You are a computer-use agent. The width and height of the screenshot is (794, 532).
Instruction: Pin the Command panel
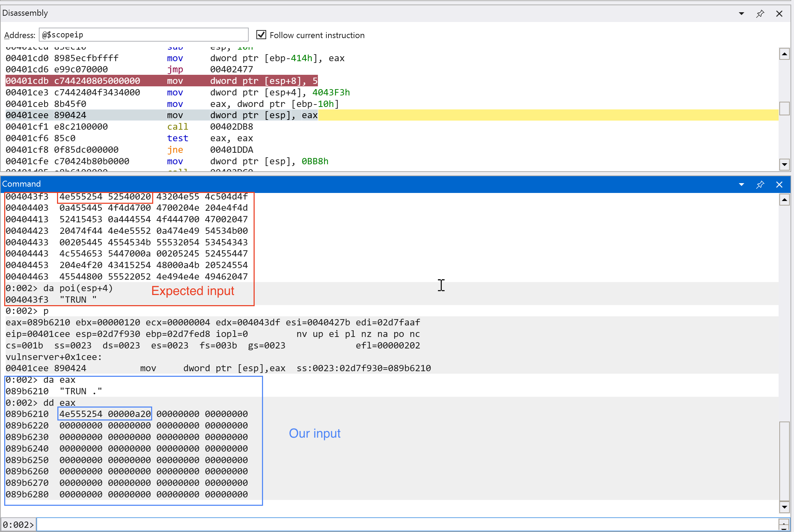(x=760, y=185)
